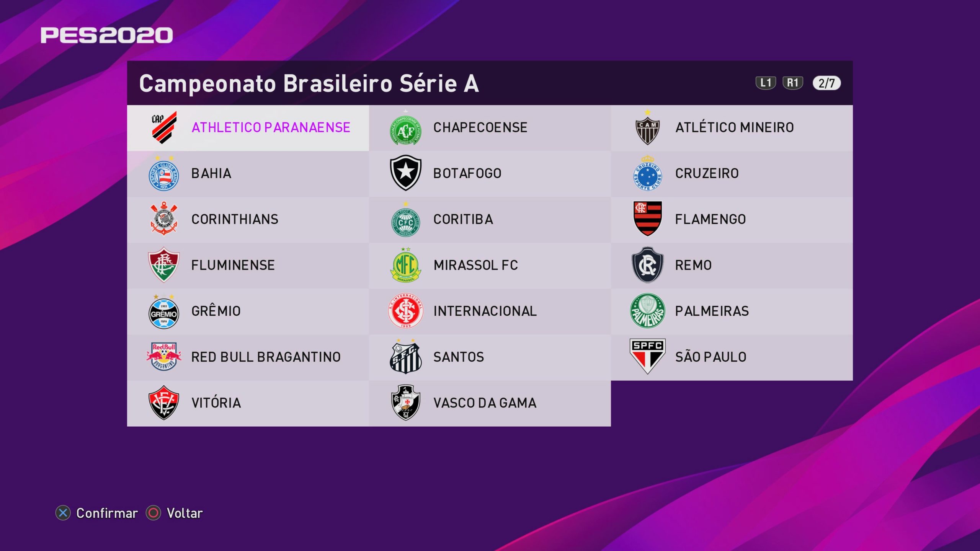Choose the Flamengo club crest

(x=647, y=218)
